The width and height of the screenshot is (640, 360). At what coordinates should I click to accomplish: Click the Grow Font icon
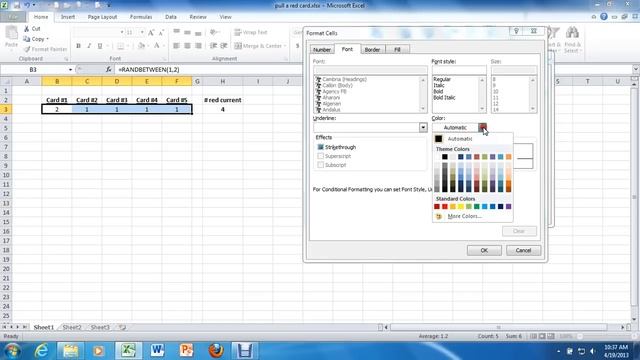151,32
